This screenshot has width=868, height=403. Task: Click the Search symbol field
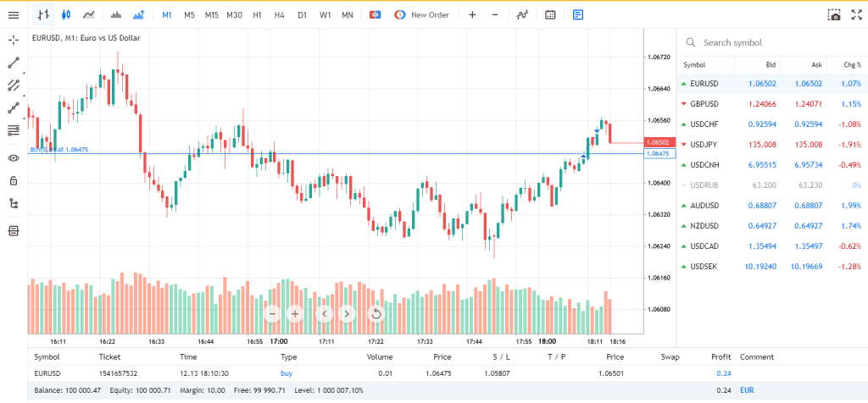tap(772, 42)
